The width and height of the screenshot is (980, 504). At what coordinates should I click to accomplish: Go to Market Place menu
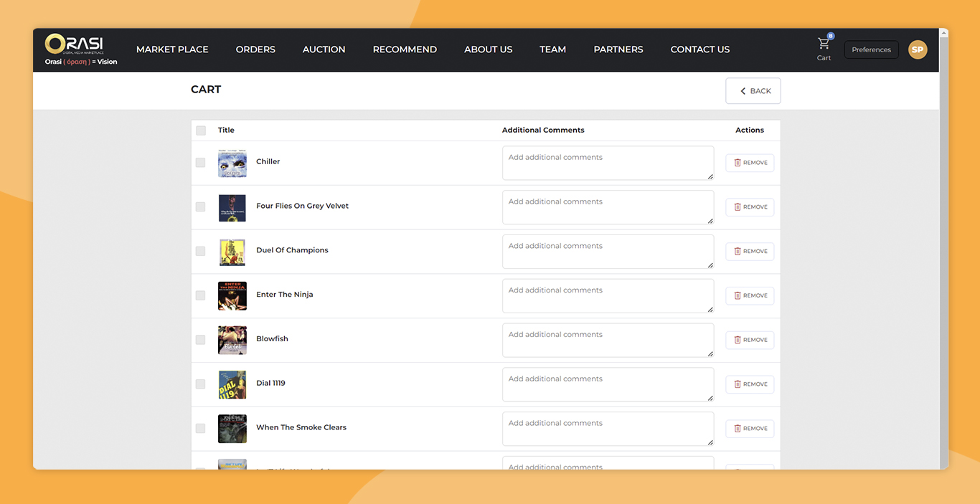(172, 49)
